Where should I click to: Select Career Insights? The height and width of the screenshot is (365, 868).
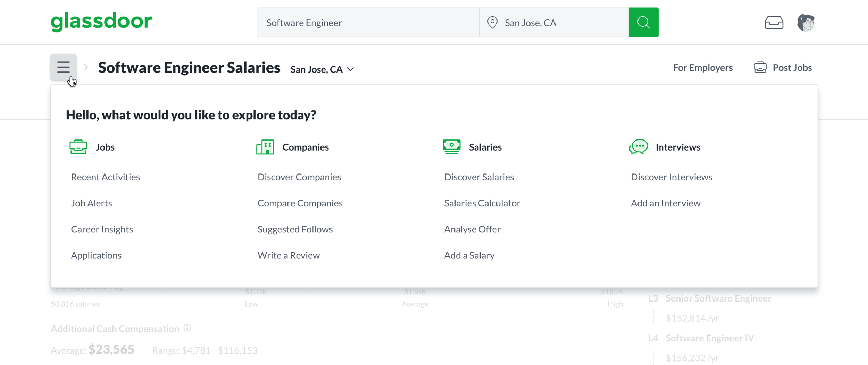click(x=102, y=229)
